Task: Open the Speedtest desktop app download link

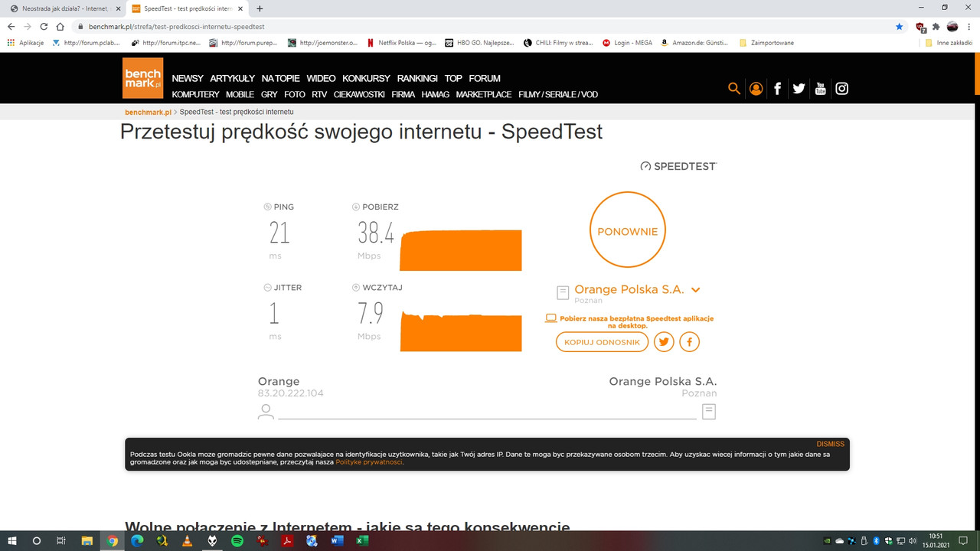Action: click(x=629, y=321)
